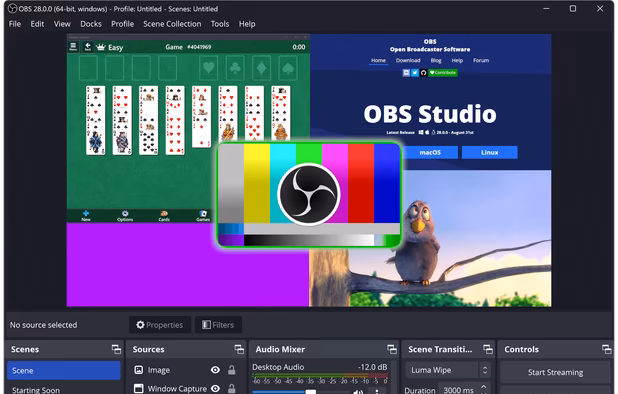Click the solitaire Cards icon
The image size is (618, 394).
164,216
